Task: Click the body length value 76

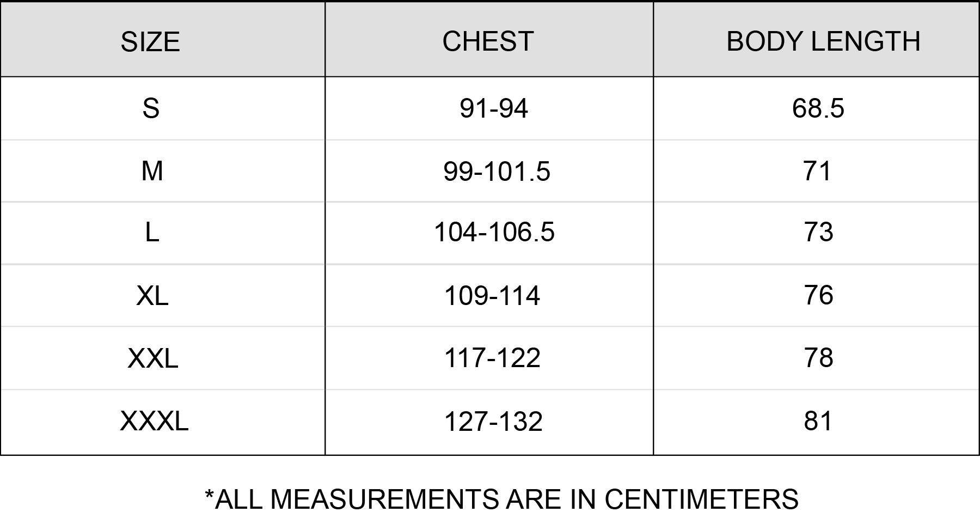Action: point(818,295)
